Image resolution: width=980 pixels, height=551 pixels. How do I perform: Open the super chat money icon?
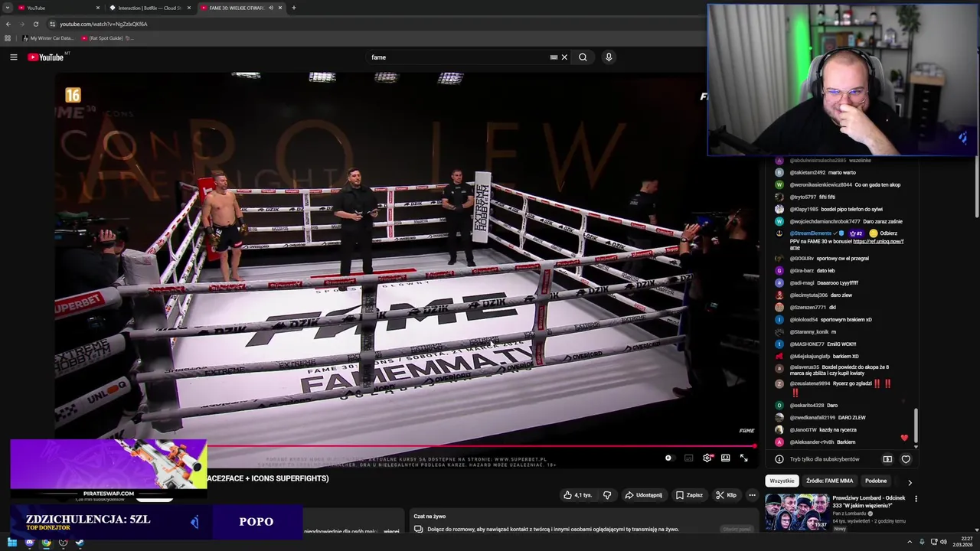887,459
